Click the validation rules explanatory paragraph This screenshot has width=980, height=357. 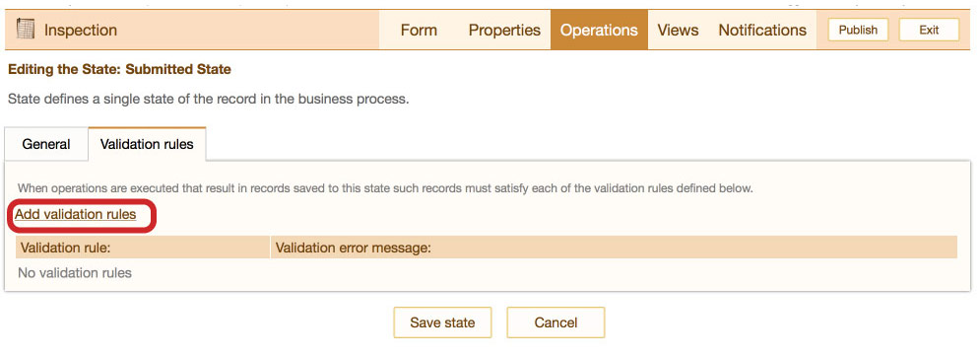click(385, 188)
